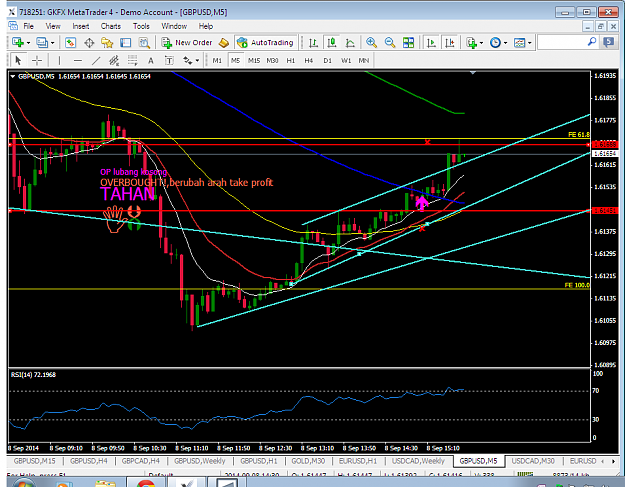Select the text tool A
625x487 pixels.
[x=151, y=61]
